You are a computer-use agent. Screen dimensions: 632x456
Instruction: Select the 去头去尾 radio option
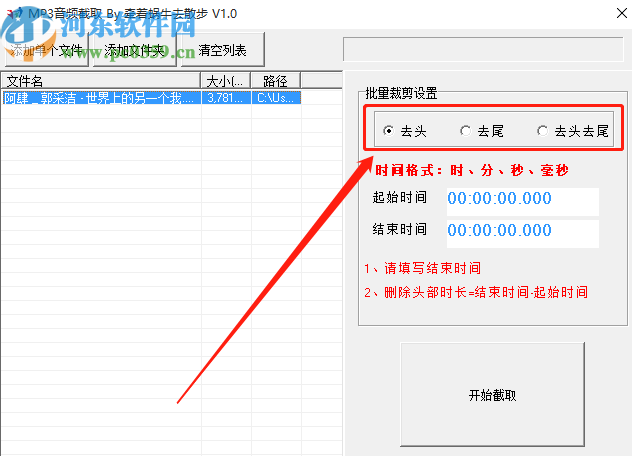(x=573, y=131)
